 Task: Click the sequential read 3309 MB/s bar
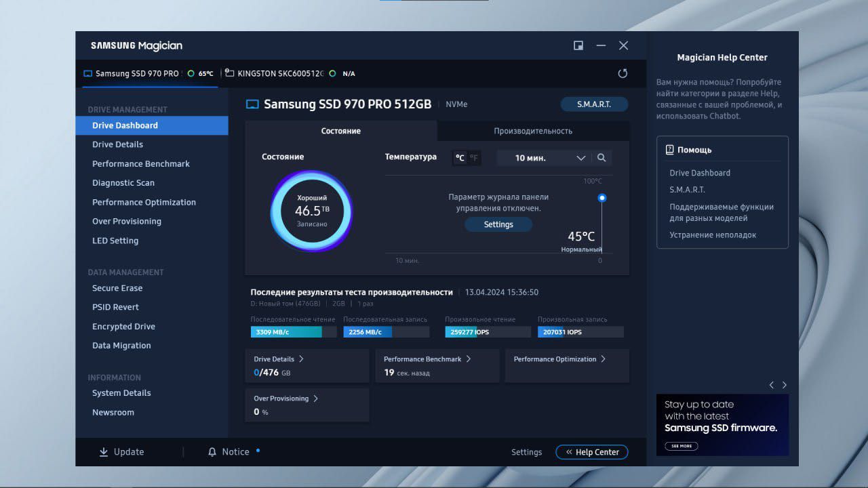(x=294, y=332)
